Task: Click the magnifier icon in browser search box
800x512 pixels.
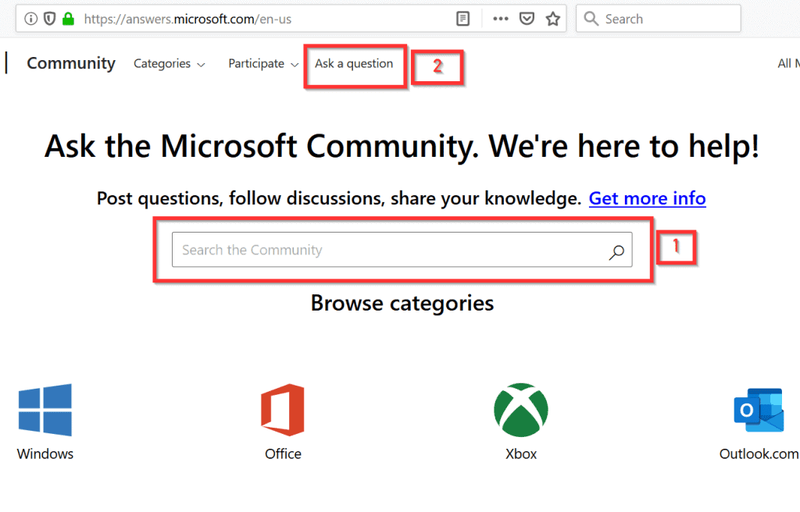Action: pos(591,19)
